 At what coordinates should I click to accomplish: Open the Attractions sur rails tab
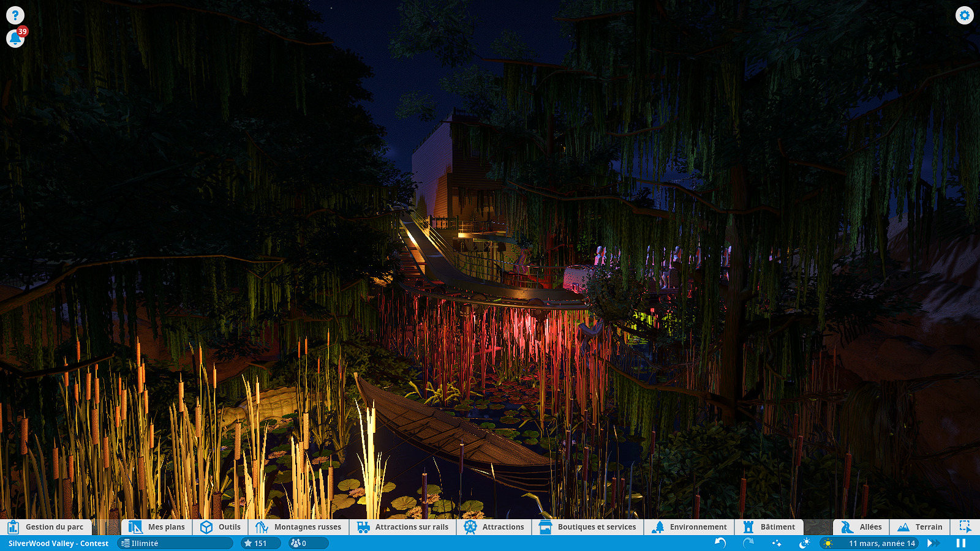(x=403, y=527)
